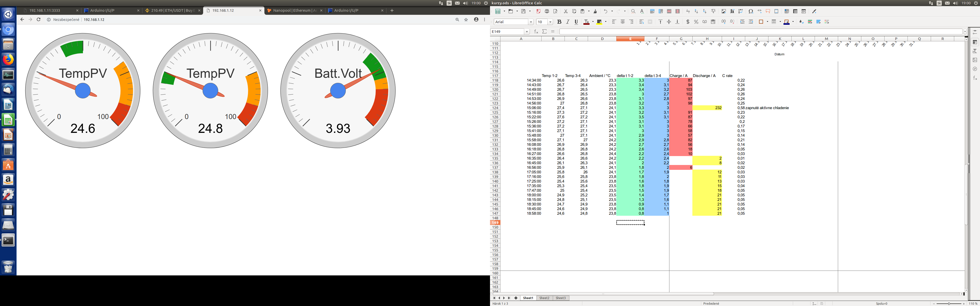
Task: Expand the Name Box E149 dropdown
Action: (527, 32)
